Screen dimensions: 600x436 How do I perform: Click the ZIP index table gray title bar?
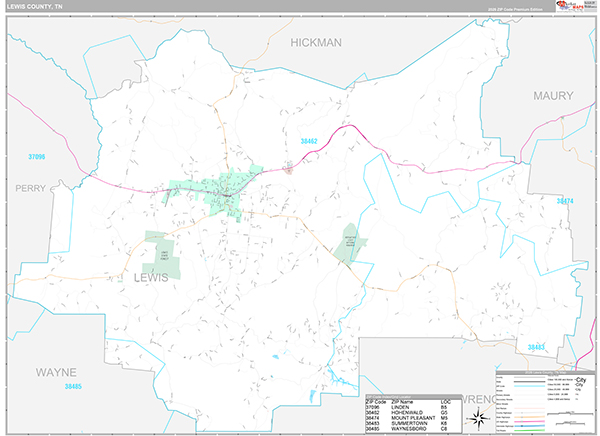[x=413, y=397]
